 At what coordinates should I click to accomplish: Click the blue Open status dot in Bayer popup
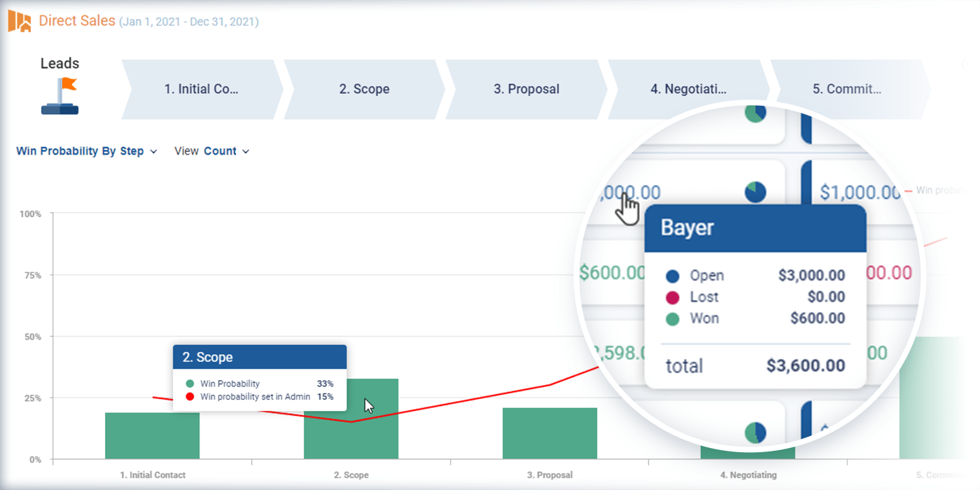(x=673, y=275)
